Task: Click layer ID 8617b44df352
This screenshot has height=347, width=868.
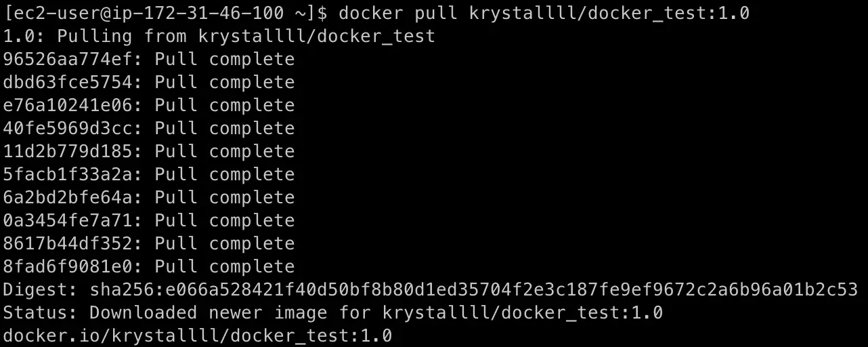Action: tap(68, 243)
